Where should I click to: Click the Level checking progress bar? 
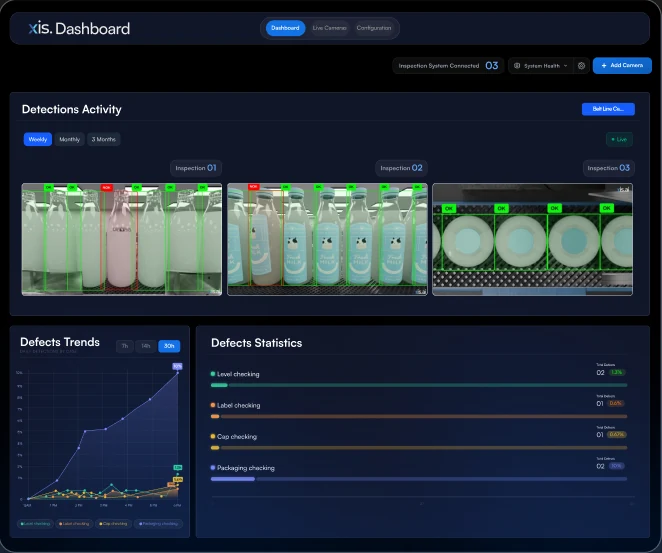click(419, 385)
